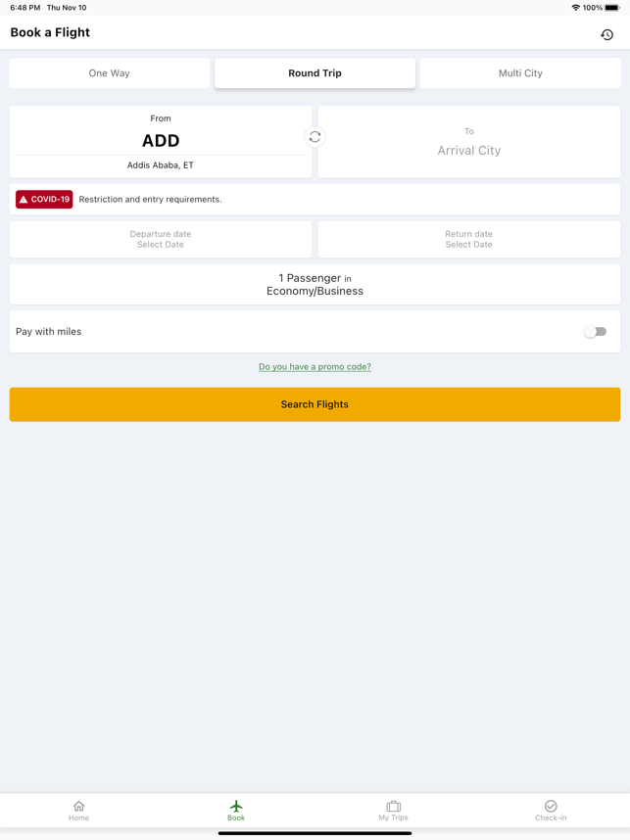Tap the Wi-Fi status icon
The image size is (630, 840).
pos(576,8)
